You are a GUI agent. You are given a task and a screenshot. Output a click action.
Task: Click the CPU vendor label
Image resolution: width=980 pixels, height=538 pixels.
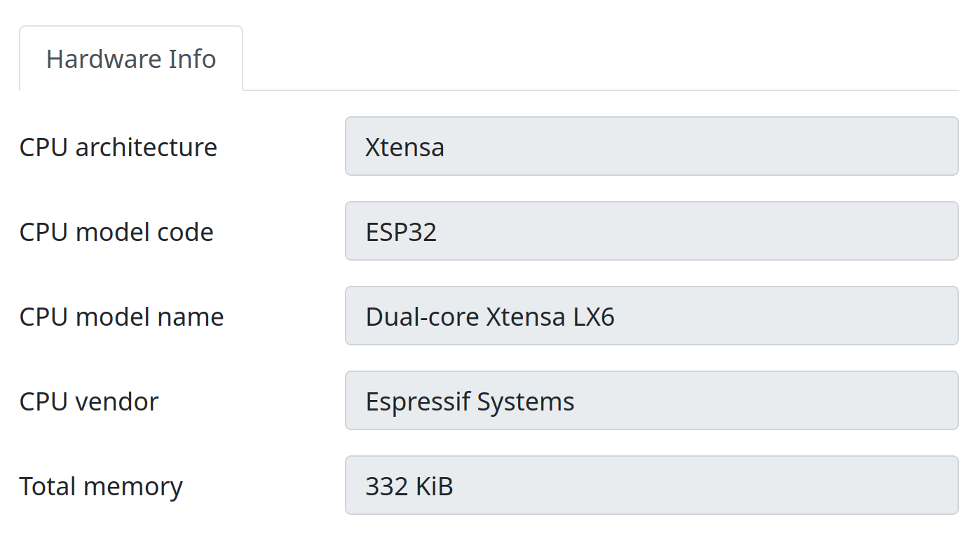click(x=88, y=401)
